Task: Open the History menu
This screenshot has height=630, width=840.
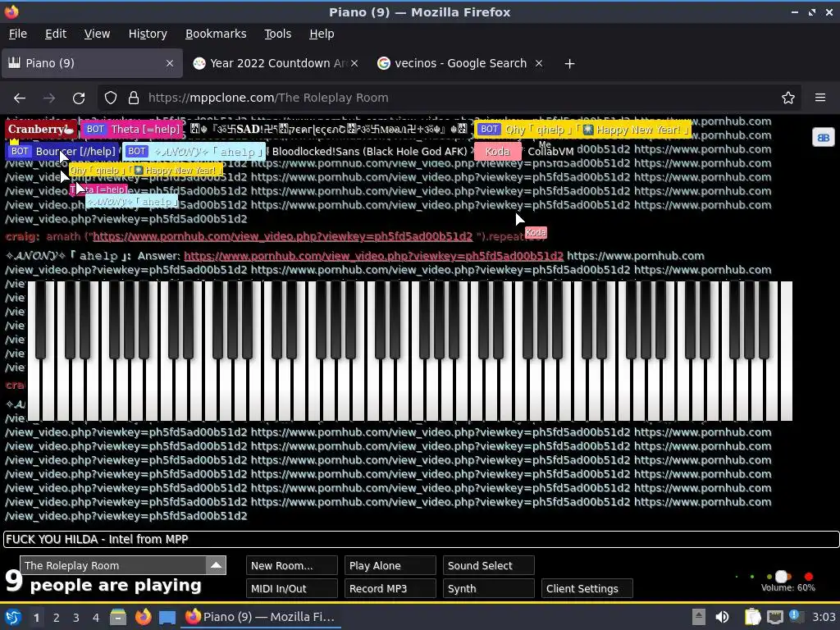Action: [x=148, y=34]
